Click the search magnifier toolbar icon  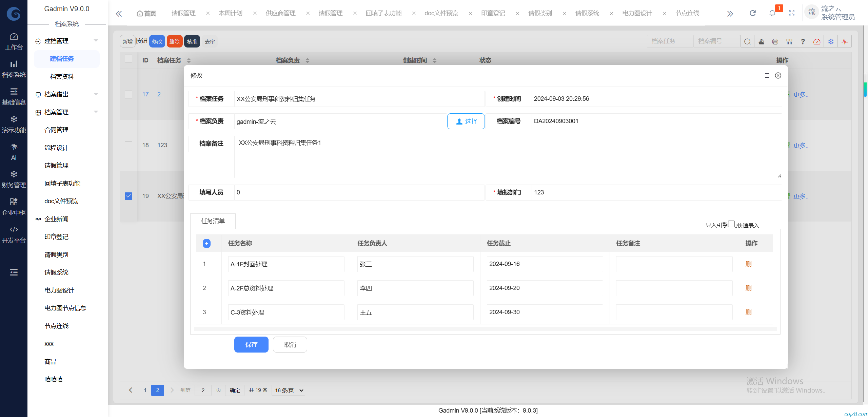point(747,41)
